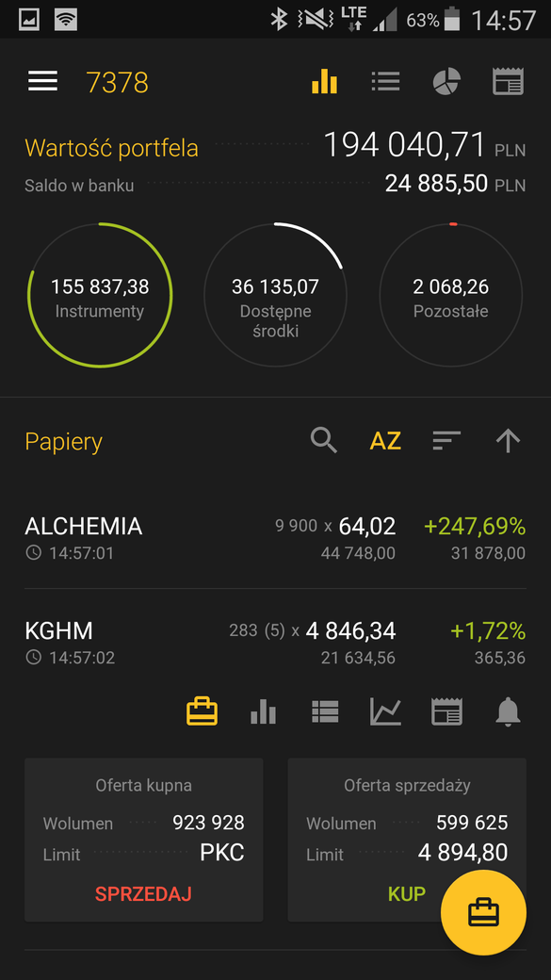Tap KUP to buy KGHM

pos(407,893)
